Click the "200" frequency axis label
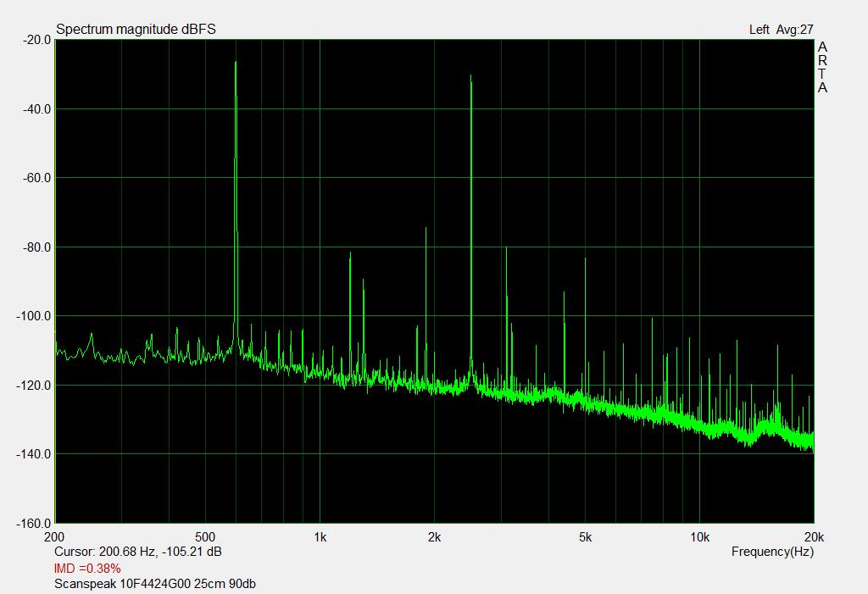The height and width of the screenshot is (594, 868). [55, 536]
